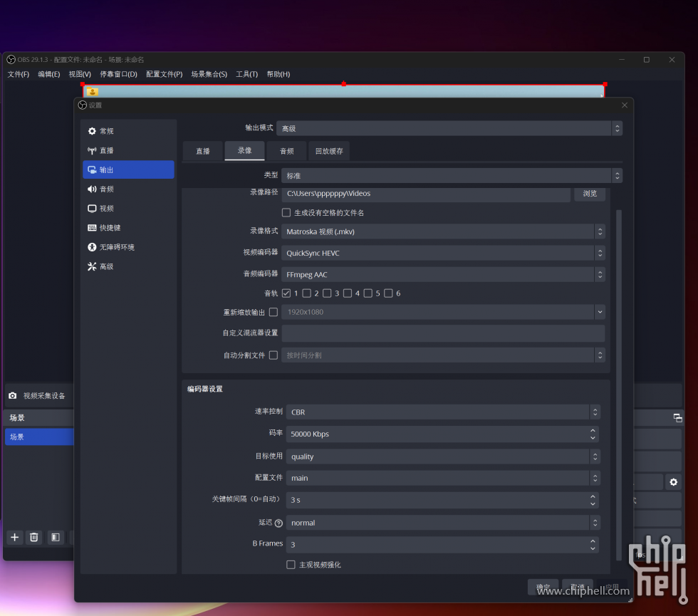This screenshot has height=616, width=698.
Task: Enable 生成没有空格的文件名 checkbox
Action: [x=286, y=213]
